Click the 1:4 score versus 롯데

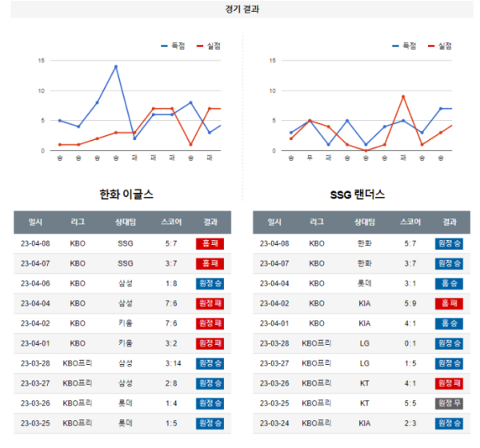171,403
